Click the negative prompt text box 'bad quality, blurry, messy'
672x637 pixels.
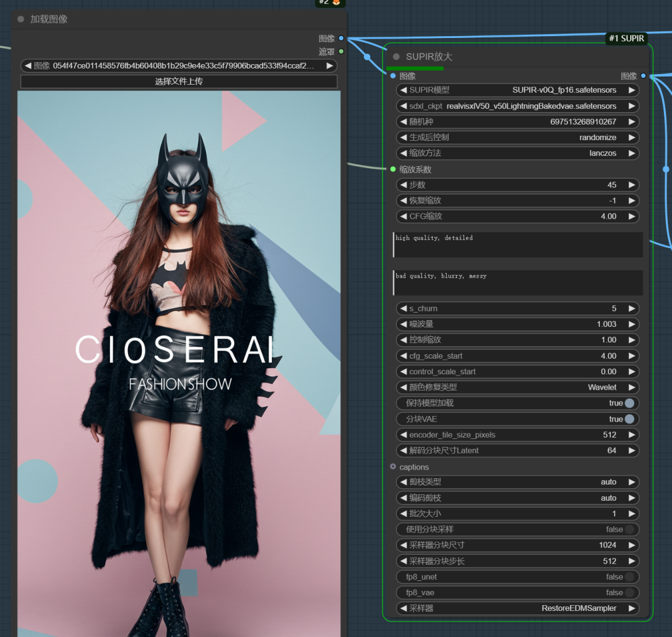[518, 283]
